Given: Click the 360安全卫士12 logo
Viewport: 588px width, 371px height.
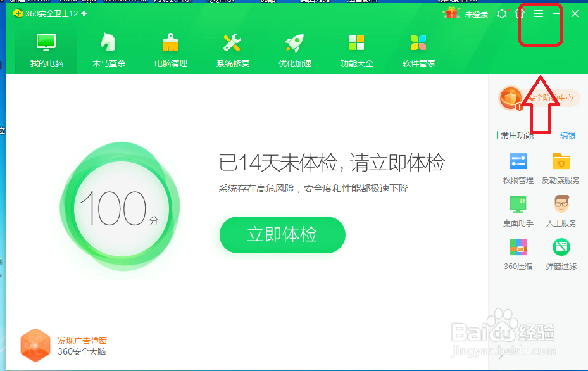Looking at the screenshot, I should click(18, 13).
